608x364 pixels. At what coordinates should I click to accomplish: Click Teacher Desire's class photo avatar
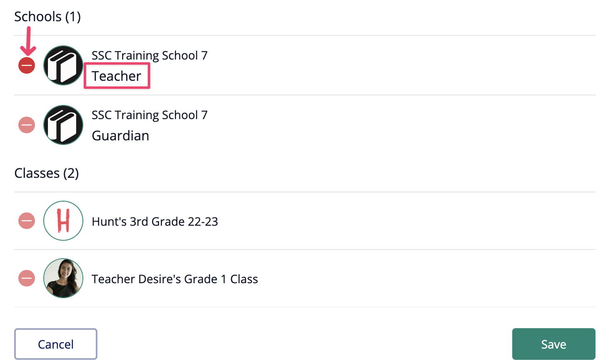point(63,278)
